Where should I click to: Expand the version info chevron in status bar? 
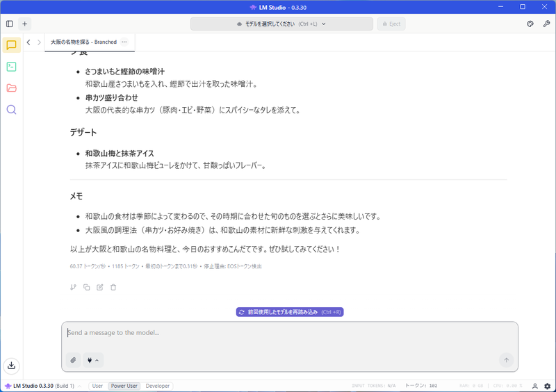click(x=79, y=386)
